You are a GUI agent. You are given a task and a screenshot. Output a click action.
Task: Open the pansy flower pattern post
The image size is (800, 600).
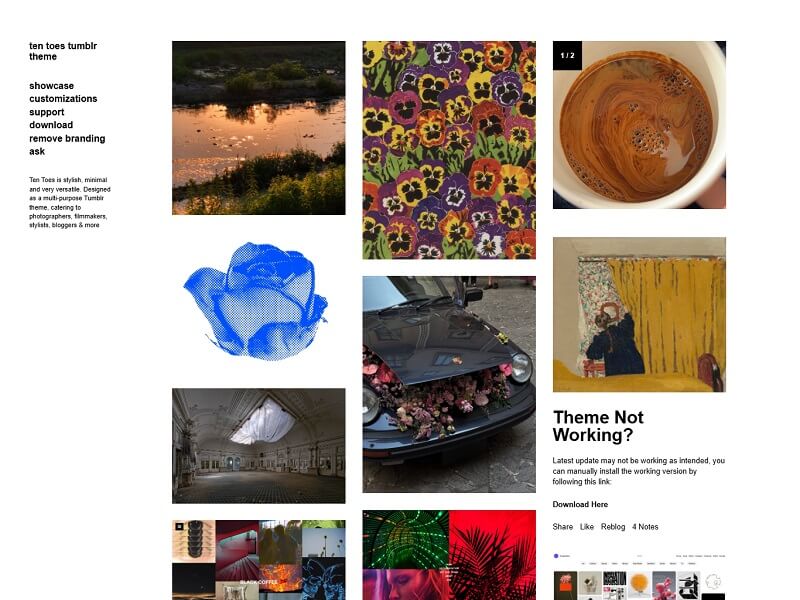449,150
